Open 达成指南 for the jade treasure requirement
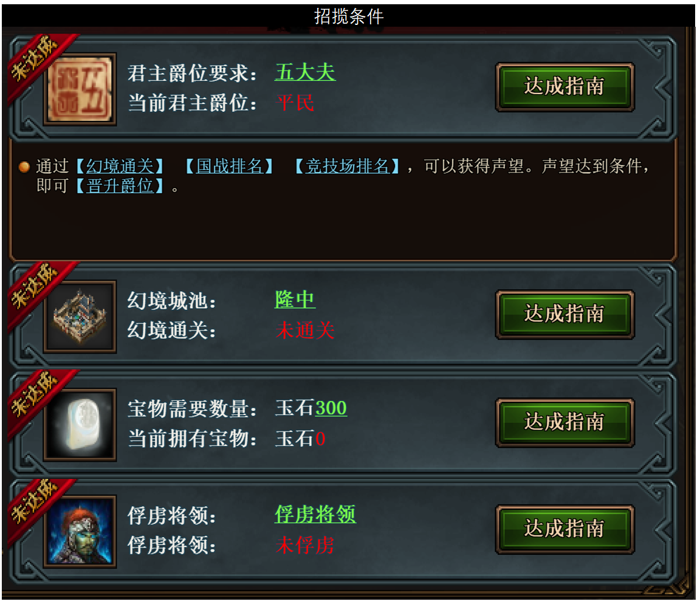The width and height of the screenshot is (700, 604). pyautogui.click(x=564, y=422)
